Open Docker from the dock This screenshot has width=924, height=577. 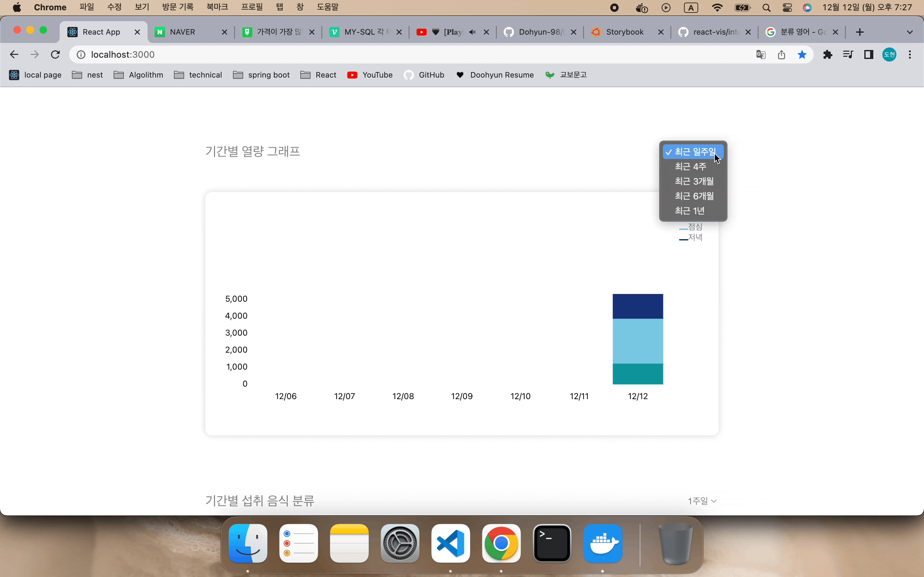coord(603,543)
